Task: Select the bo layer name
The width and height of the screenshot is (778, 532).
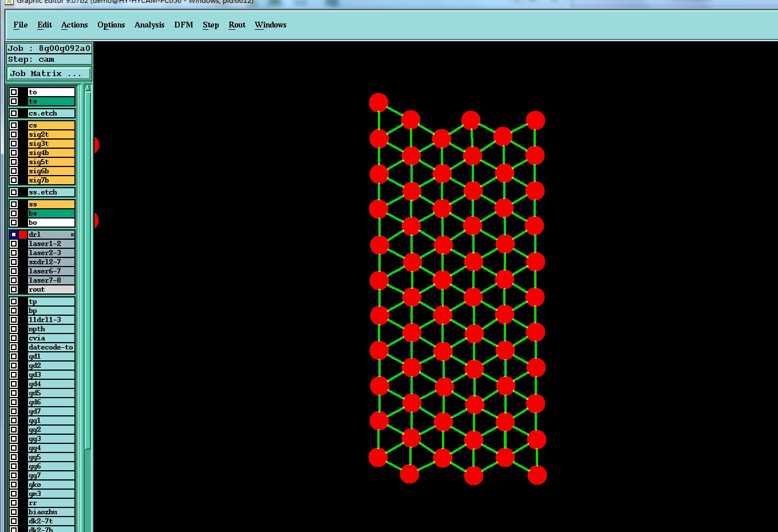Action: pyautogui.click(x=52, y=223)
